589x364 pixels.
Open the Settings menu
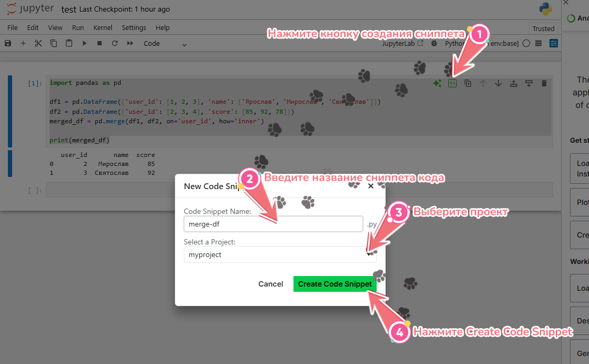click(134, 27)
